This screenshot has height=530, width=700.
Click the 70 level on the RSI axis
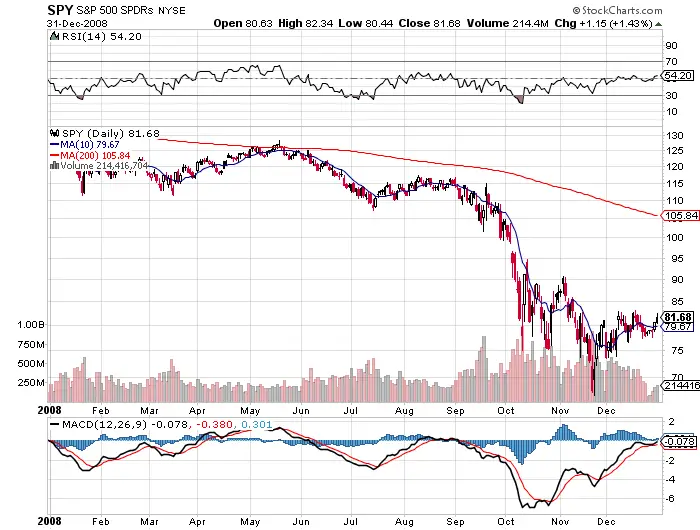[671, 62]
